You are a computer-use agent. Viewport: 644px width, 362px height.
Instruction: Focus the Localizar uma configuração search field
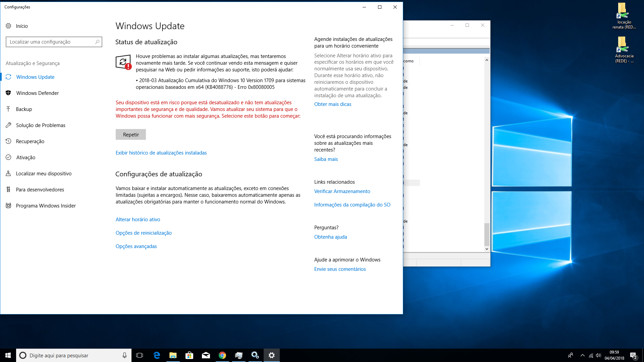pos(54,42)
